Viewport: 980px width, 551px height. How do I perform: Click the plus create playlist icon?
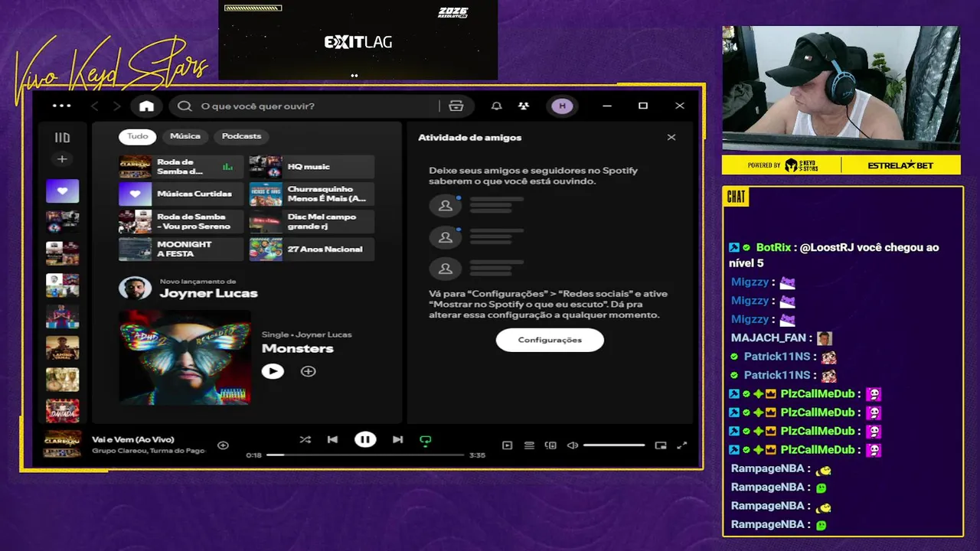62,159
